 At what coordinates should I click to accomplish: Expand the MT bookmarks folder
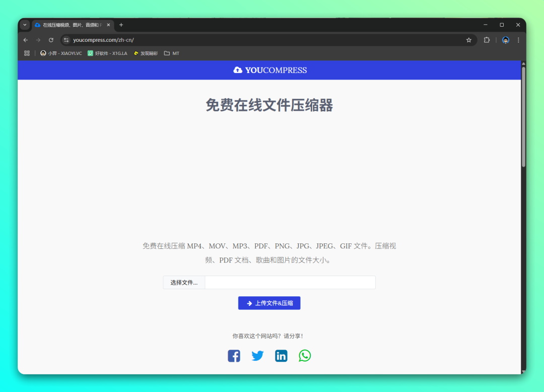pyautogui.click(x=171, y=53)
